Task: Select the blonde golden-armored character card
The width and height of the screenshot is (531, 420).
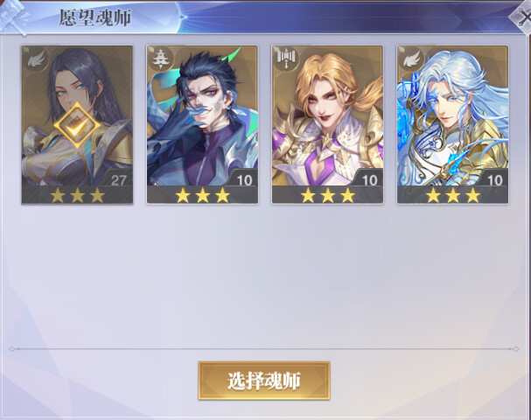Action: click(327, 124)
